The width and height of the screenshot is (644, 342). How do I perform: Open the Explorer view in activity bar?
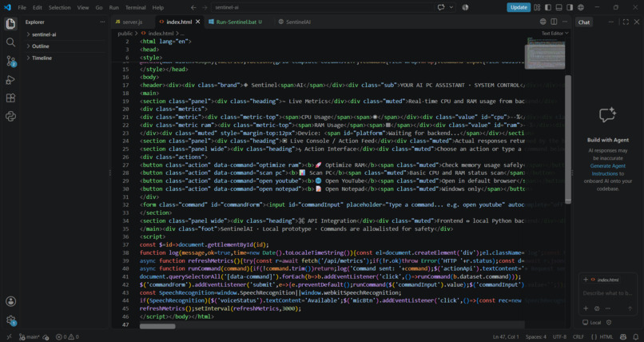click(10, 23)
